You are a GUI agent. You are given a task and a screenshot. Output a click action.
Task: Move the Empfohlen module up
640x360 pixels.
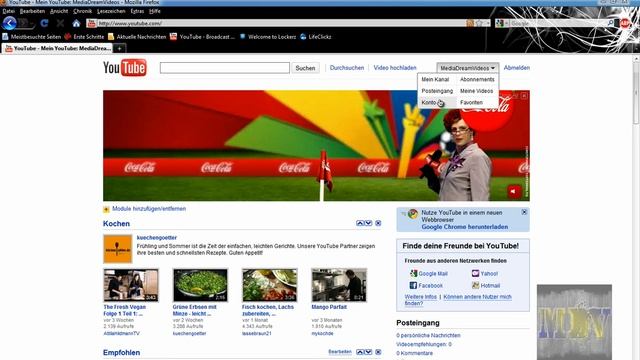click(x=360, y=352)
